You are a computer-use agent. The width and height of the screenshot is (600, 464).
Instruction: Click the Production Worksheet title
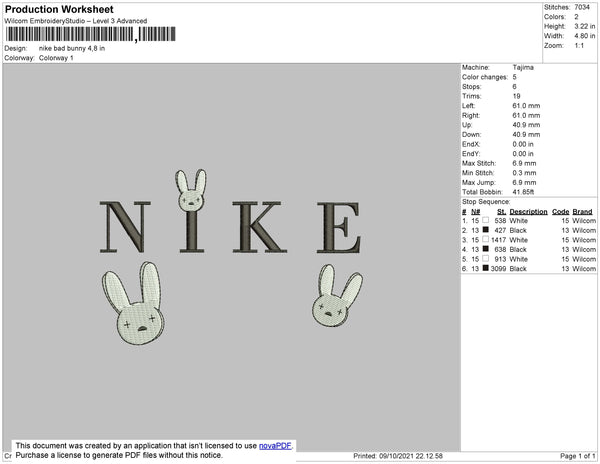pos(59,9)
